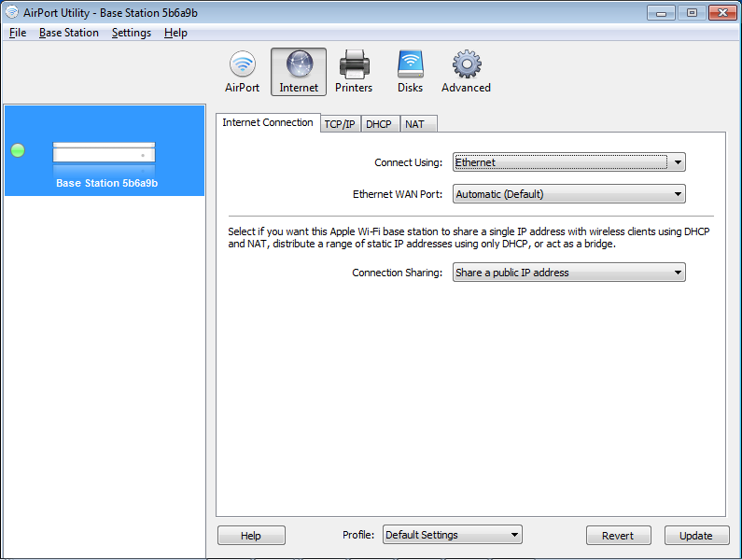Select the Base Station 5b6a9b device

click(105, 150)
